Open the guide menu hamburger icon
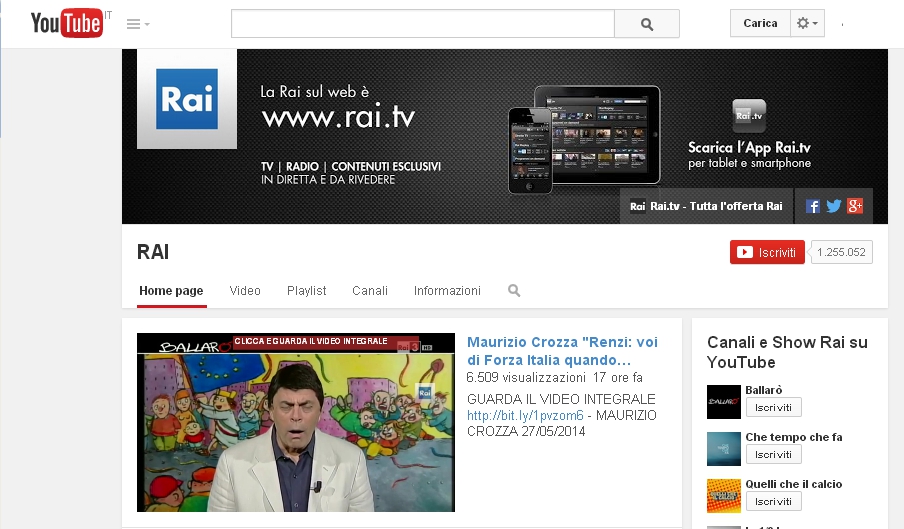 coord(138,24)
